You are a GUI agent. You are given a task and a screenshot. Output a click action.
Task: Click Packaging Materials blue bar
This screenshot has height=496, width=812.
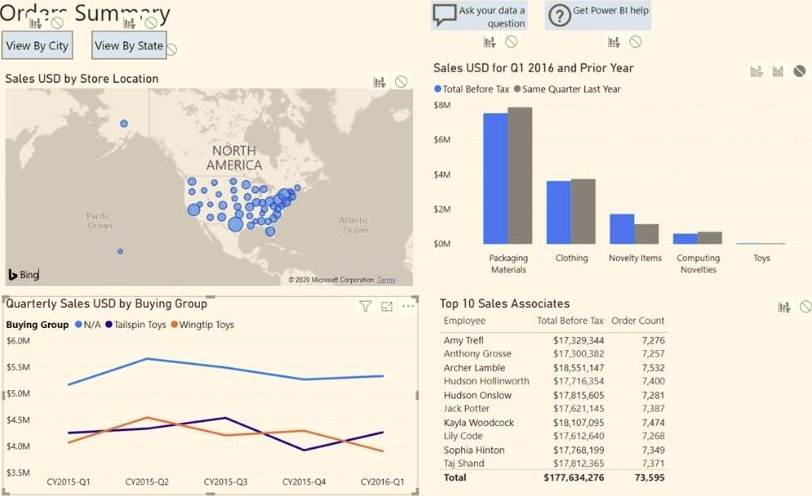495,178
